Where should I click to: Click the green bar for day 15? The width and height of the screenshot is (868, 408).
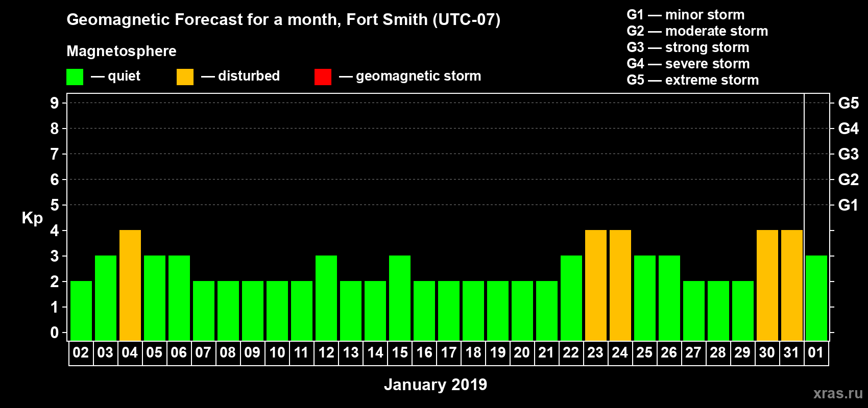400,298
